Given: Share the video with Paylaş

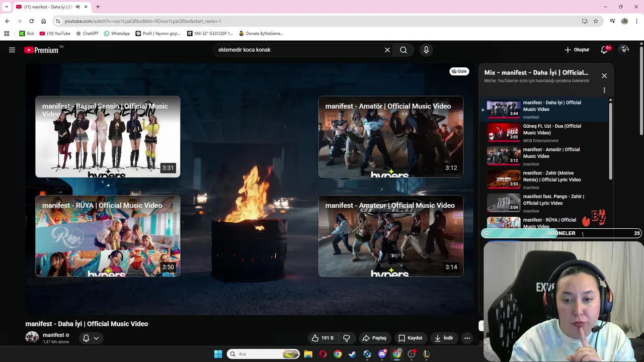Looking at the screenshot, I should click(374, 338).
